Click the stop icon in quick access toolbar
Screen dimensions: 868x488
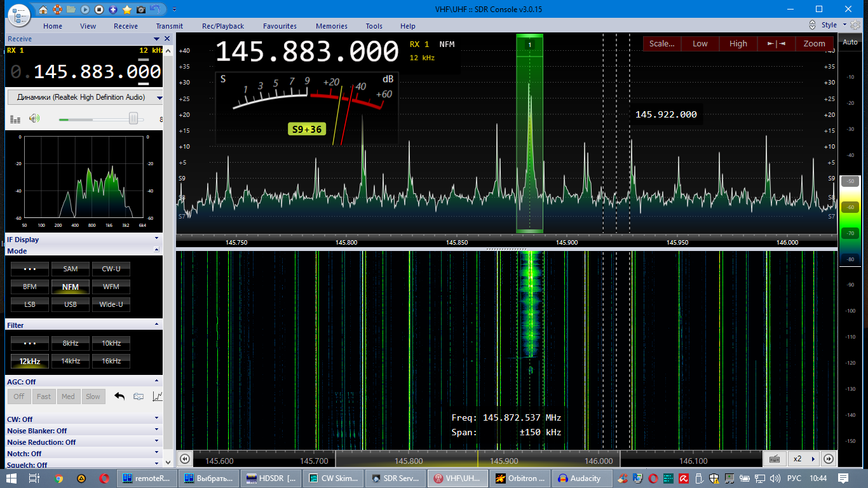98,10
